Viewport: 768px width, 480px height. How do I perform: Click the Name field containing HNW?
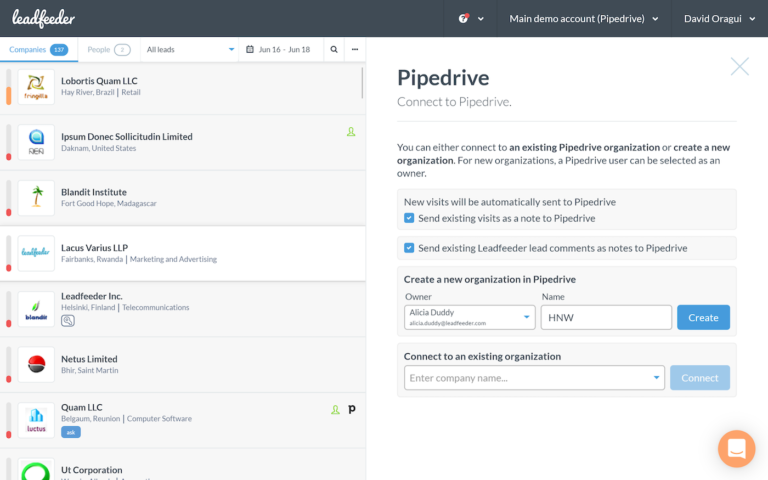606,317
